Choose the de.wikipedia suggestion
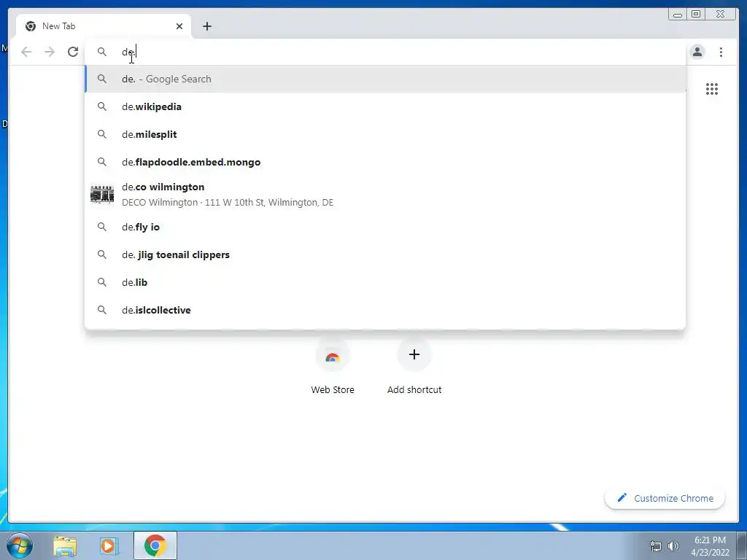This screenshot has height=560, width=747. click(385, 106)
